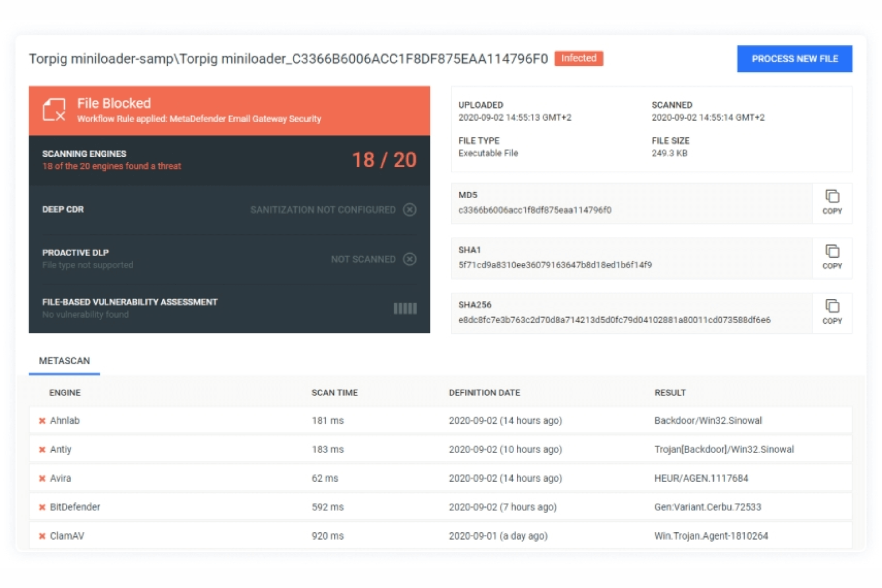Click the Backdoor/Win32.Sinowal result
Image resolution: width=882 pixels, height=588 pixels.
(708, 421)
